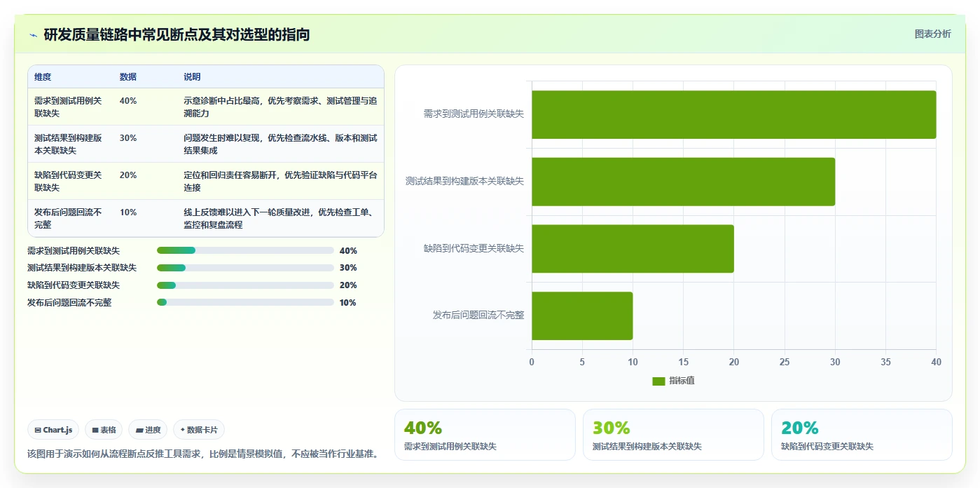Click the description starting 线上反馈难以进入
Viewport: 980px width, 488px height.
pos(280,218)
